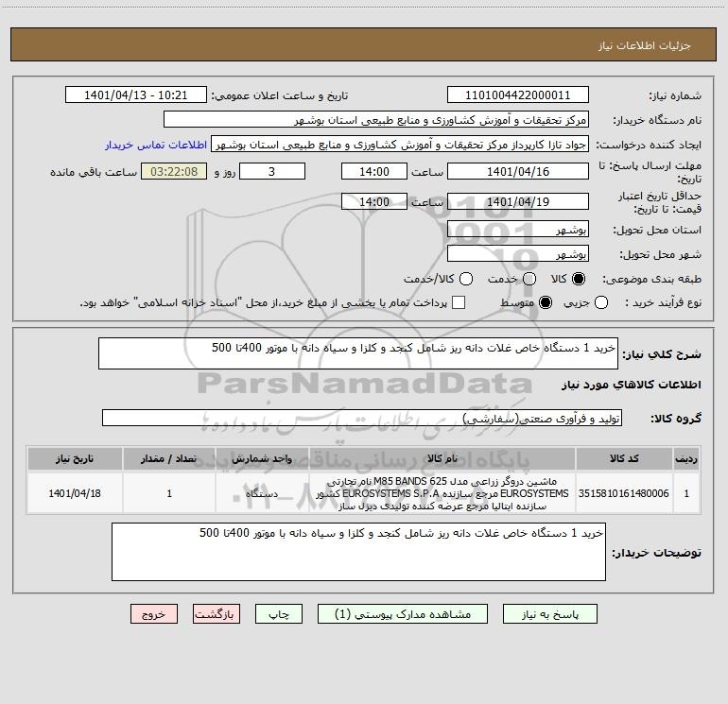The width and height of the screenshot is (728, 704).
Task: Click the response deadline date 1401/04/16
Action: pyautogui.click(x=518, y=171)
